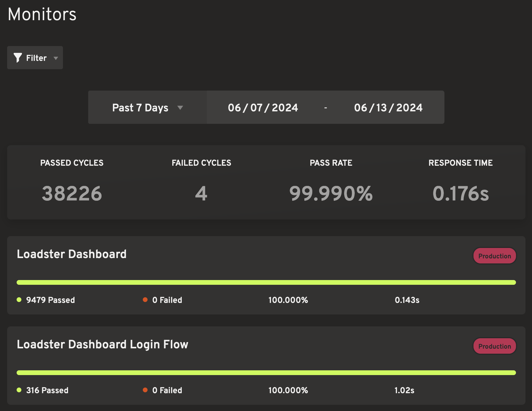This screenshot has height=411, width=532.
Task: Select the Production badge on Loadster Dashboard Login Flow
Action: click(494, 346)
